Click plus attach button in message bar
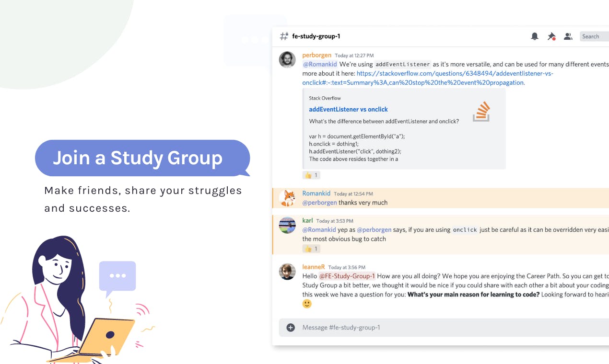This screenshot has height=364, width=609. [291, 328]
